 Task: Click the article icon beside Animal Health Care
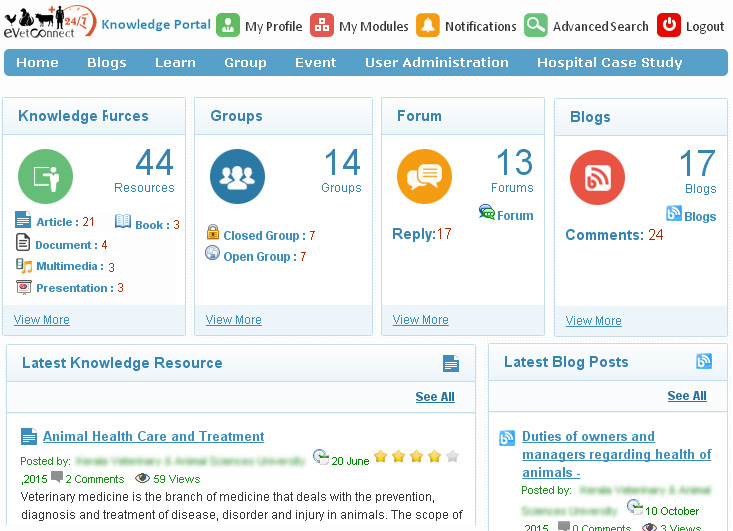pyautogui.click(x=29, y=436)
